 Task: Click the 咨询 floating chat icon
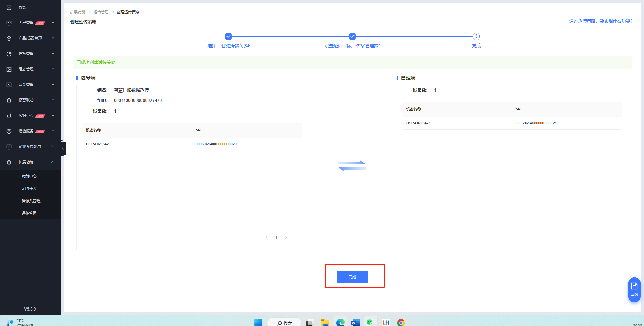[x=634, y=289]
